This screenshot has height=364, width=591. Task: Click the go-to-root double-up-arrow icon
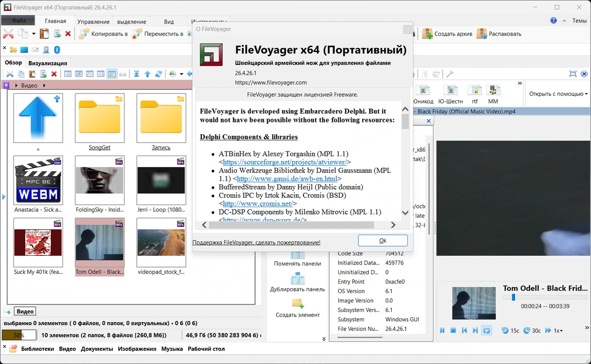[136, 74]
